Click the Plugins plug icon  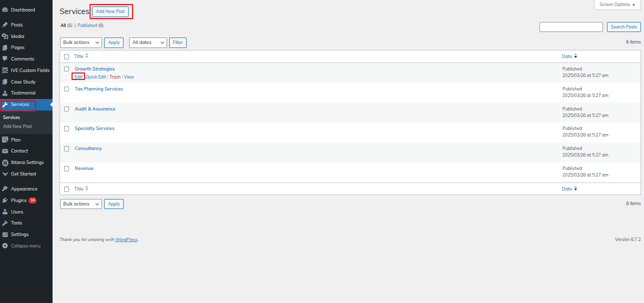(5, 200)
